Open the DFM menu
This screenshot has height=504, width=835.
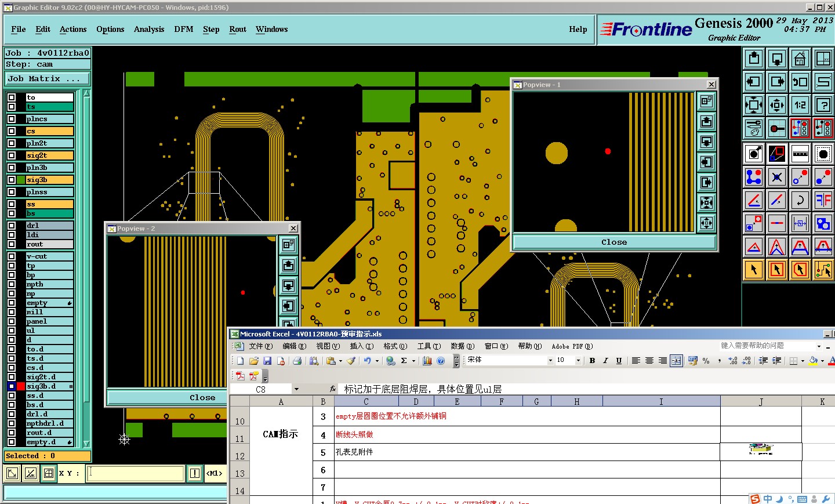coord(184,29)
